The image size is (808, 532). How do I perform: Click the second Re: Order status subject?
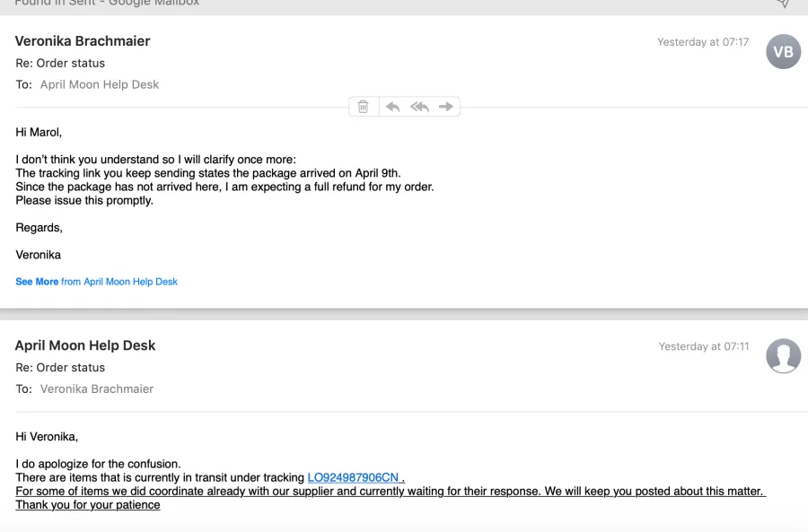60,368
